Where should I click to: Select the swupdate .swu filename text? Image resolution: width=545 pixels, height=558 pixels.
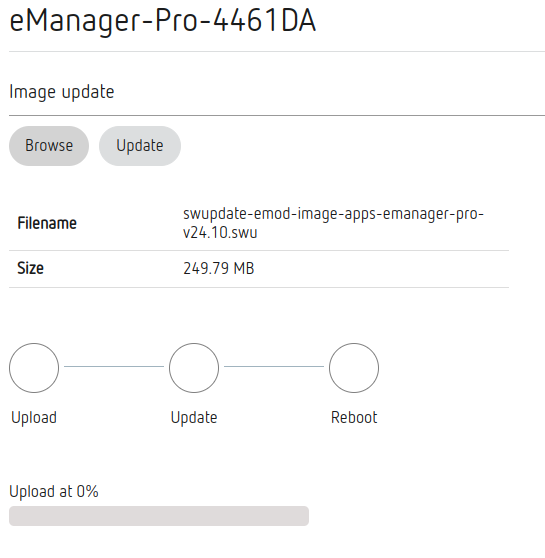click(x=333, y=223)
